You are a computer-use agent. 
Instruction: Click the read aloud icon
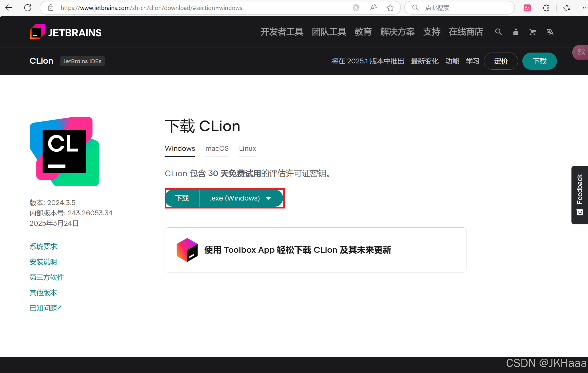pyautogui.click(x=373, y=8)
